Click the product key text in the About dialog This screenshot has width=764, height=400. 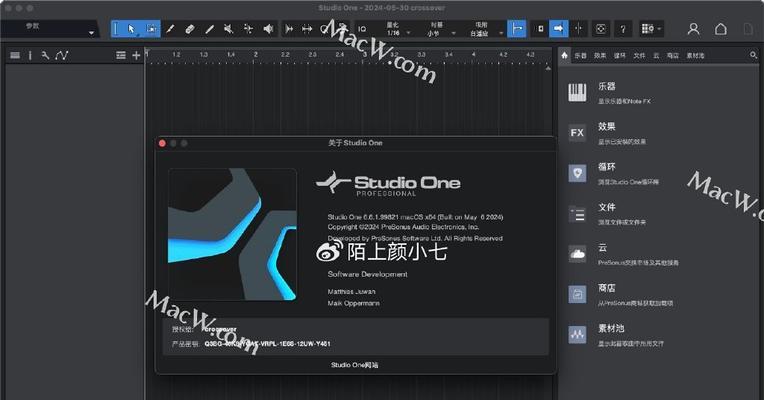[x=267, y=343]
